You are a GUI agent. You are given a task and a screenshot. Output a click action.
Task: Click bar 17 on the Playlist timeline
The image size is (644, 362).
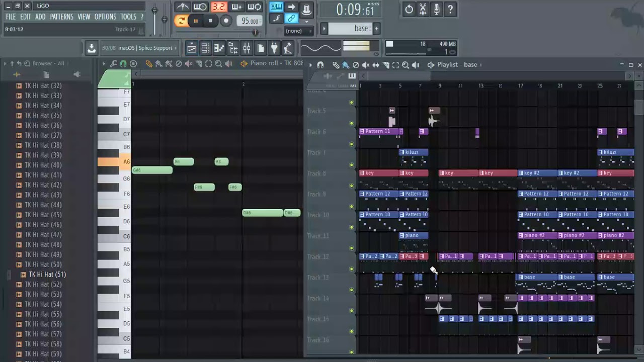(x=520, y=86)
